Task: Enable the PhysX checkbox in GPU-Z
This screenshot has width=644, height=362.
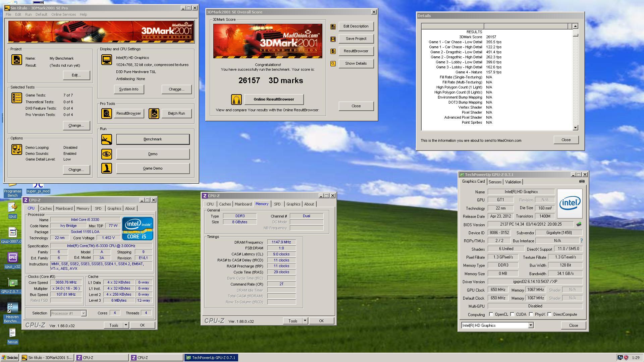Action: (x=531, y=314)
